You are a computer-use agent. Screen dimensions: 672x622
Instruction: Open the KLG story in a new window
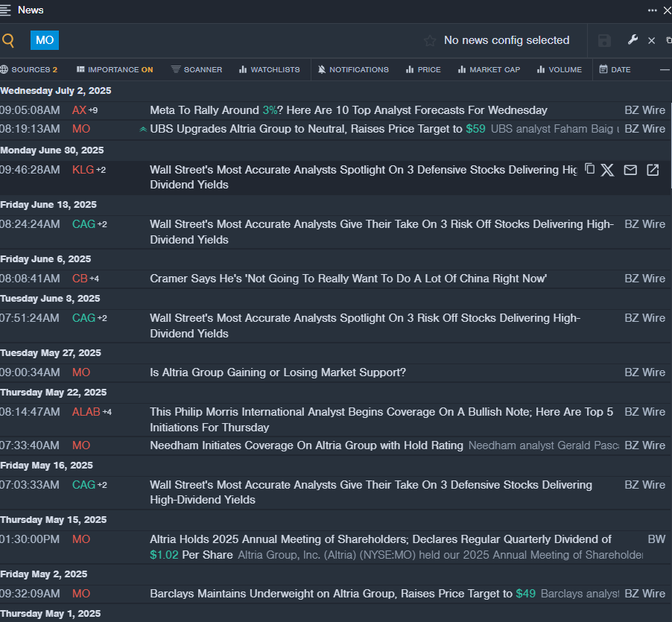pos(653,170)
